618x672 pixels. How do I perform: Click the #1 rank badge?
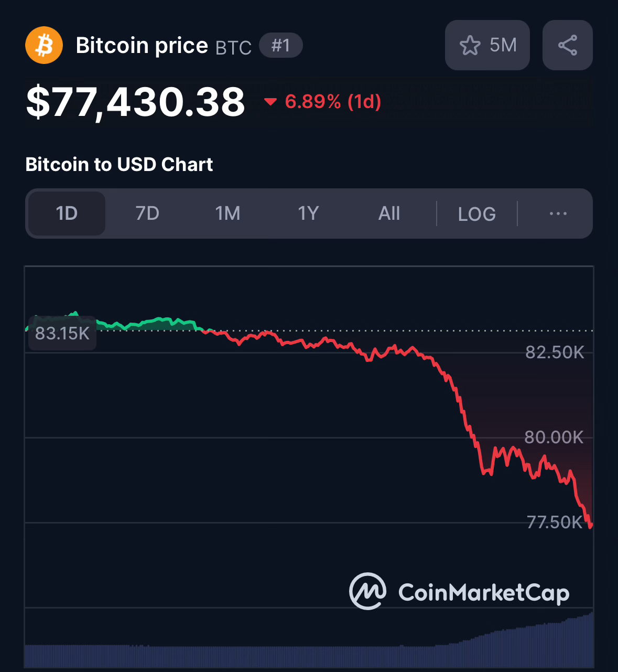pos(281,45)
